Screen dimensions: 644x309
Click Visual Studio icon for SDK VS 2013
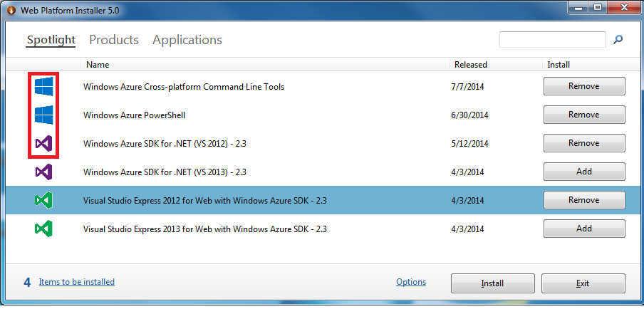pyautogui.click(x=43, y=172)
